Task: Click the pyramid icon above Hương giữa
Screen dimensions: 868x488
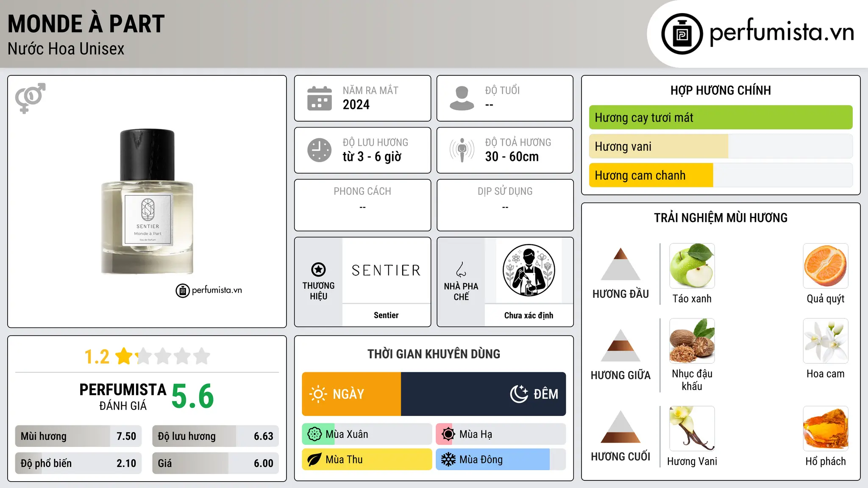Action: pyautogui.click(x=621, y=345)
